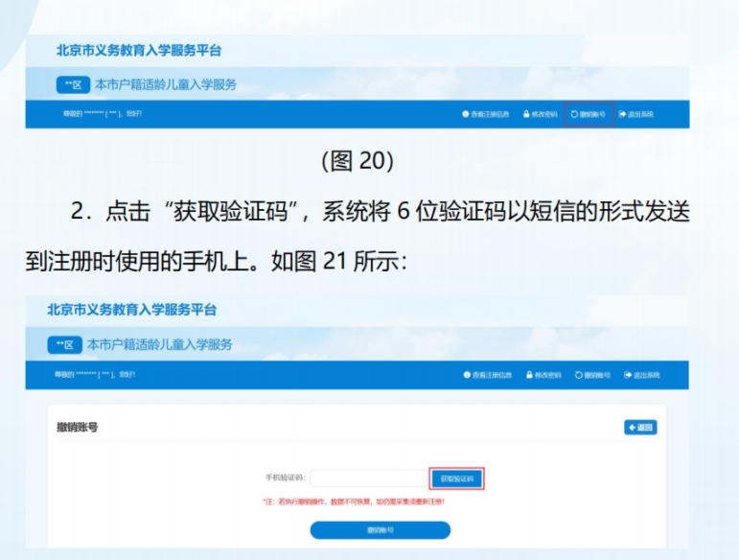Image resolution: width=739 pixels, height=560 pixels.
Task: Click the 撤销账号 panel heading beside 返回
Action: click(78, 427)
